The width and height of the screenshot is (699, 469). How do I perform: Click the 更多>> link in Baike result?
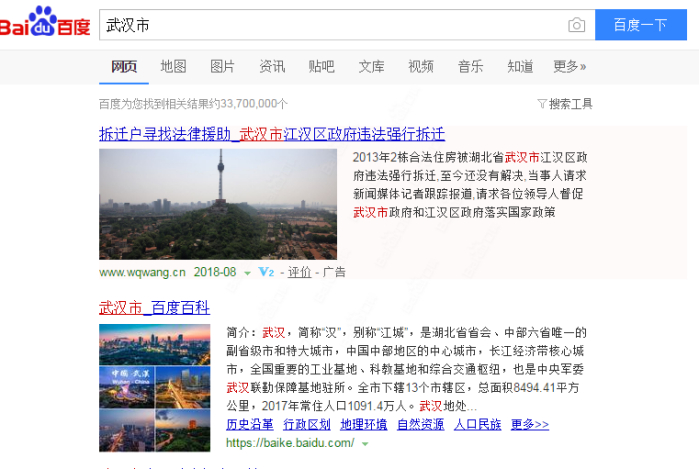[530, 424]
